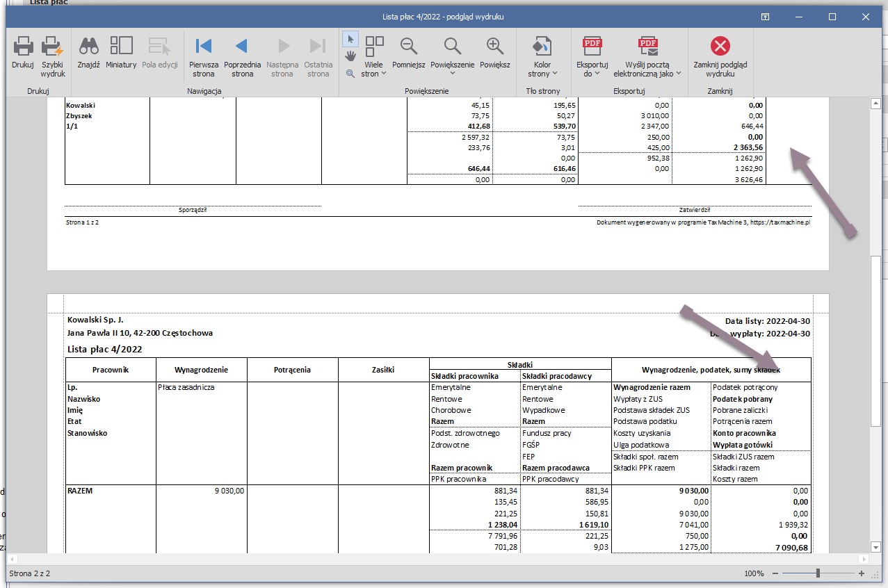Open Znajdź binoculars search tool
This screenshot has width=888, height=588.
tap(88, 47)
